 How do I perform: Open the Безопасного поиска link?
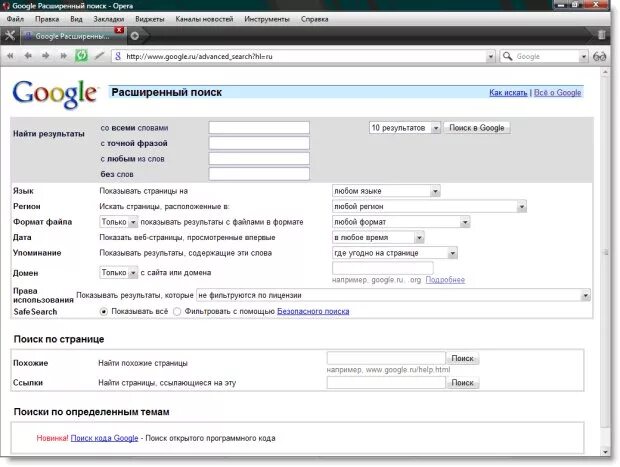pos(313,311)
